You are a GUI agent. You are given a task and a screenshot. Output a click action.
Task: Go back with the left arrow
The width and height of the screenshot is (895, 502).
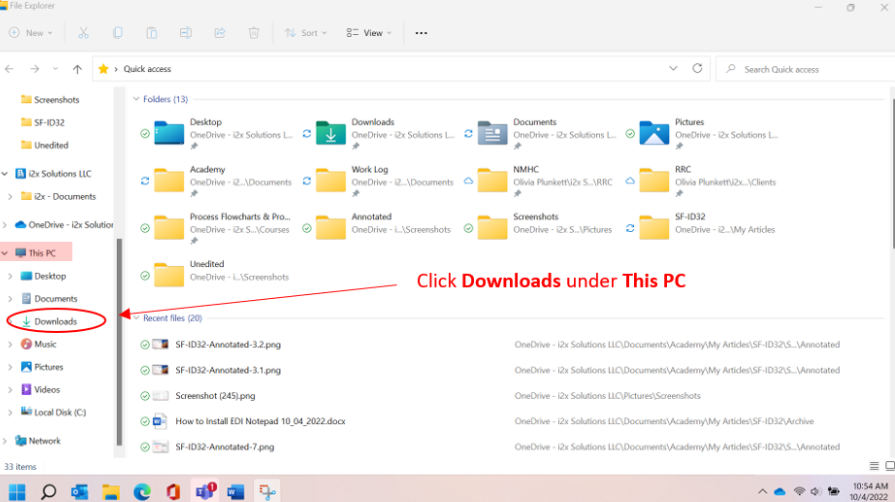point(9,69)
